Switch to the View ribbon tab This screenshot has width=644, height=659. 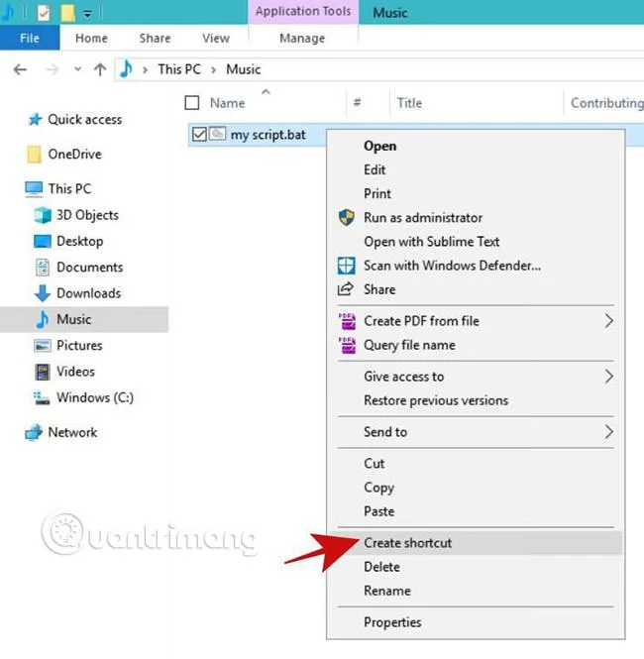click(x=216, y=39)
